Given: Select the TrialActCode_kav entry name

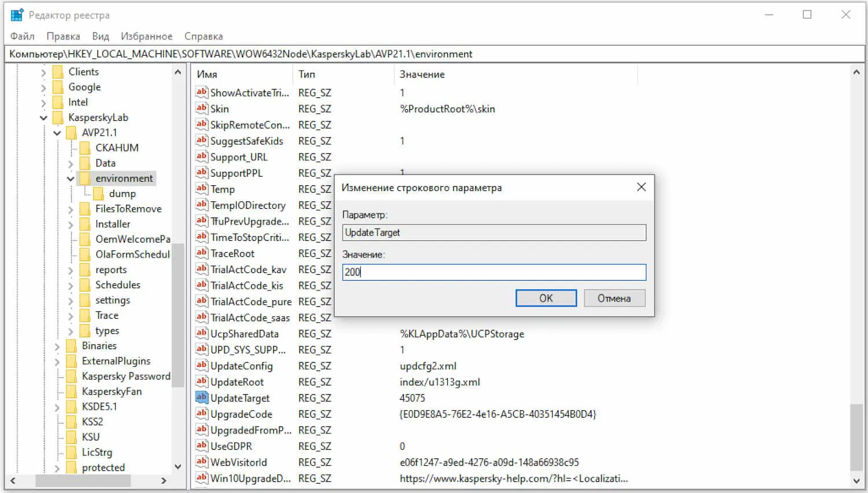Looking at the screenshot, I should pos(249,270).
